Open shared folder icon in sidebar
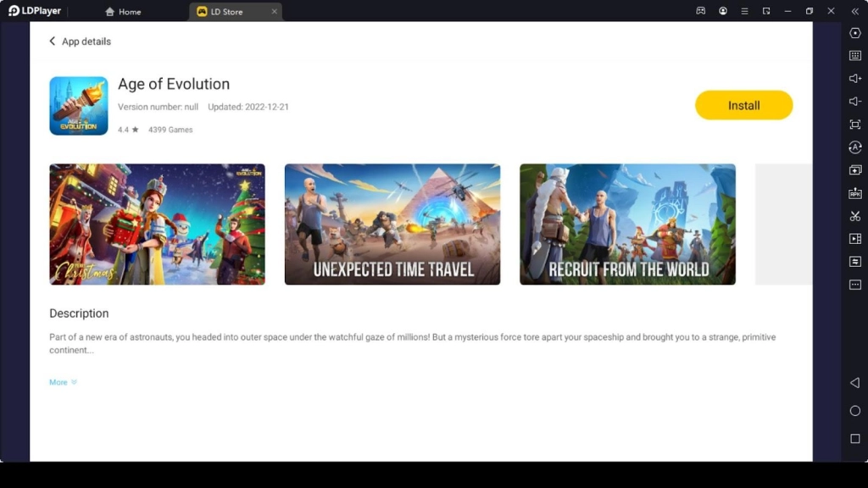 tap(854, 261)
